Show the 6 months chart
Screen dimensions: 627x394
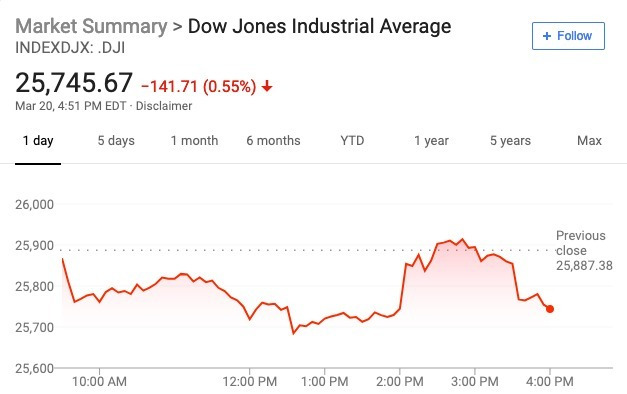coord(273,141)
